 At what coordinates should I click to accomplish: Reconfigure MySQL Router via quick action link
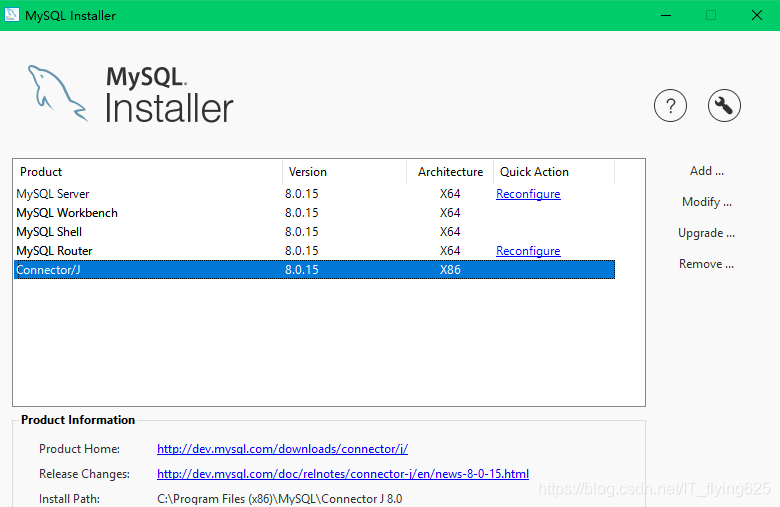(x=528, y=251)
